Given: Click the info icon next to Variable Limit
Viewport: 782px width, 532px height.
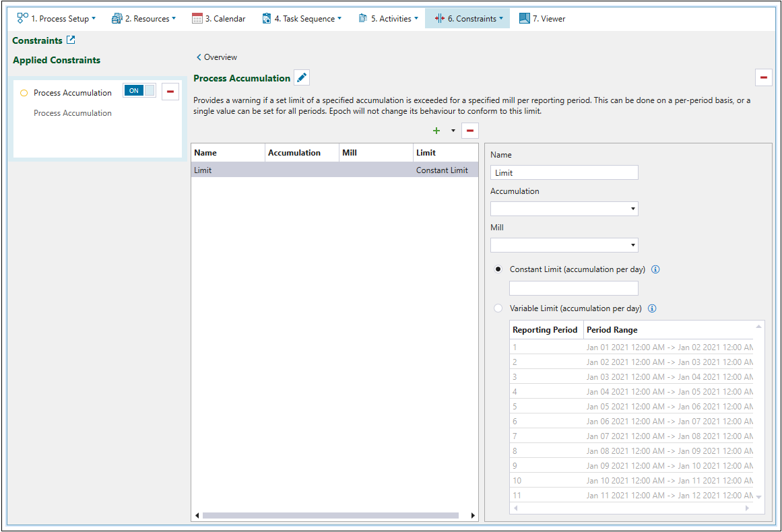Looking at the screenshot, I should click(x=651, y=308).
